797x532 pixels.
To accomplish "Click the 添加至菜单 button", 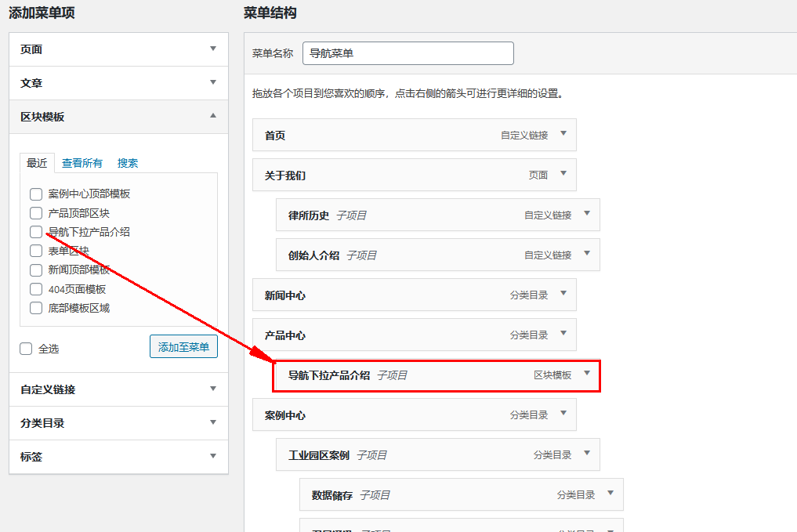I will (183, 347).
